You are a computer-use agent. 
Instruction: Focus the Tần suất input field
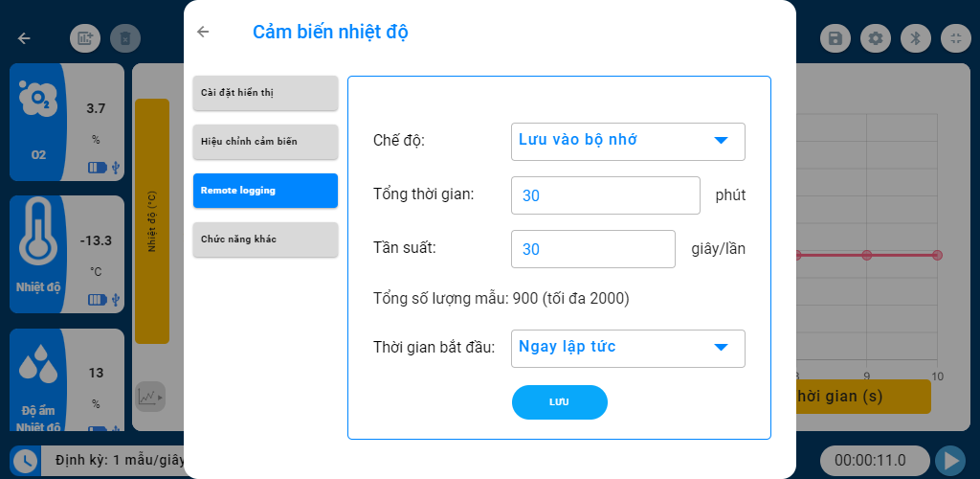pos(592,249)
